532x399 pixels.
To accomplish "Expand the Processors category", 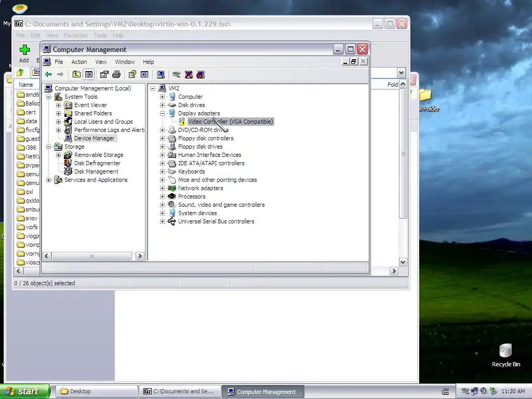I will (162, 196).
